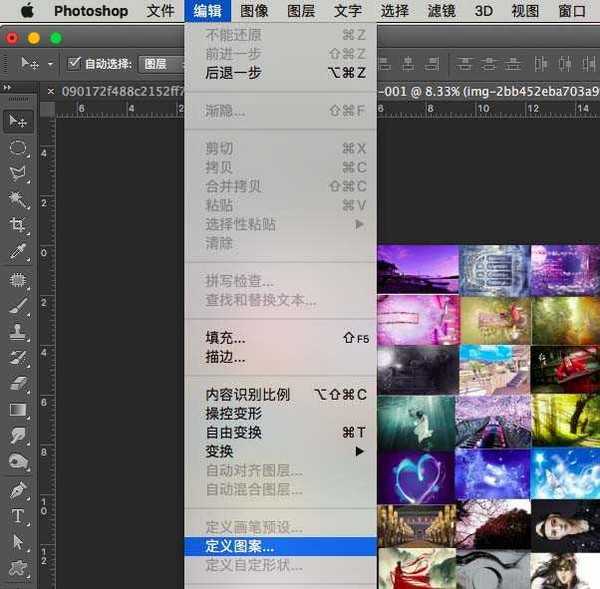
Task: Select the Move tool in the toolbox
Action: (18, 122)
